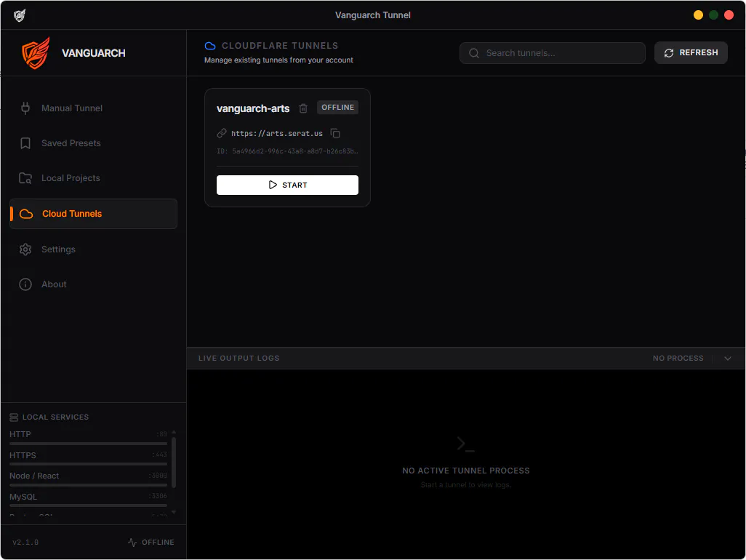Click the link chain icon beside tunnel URL

click(222, 133)
